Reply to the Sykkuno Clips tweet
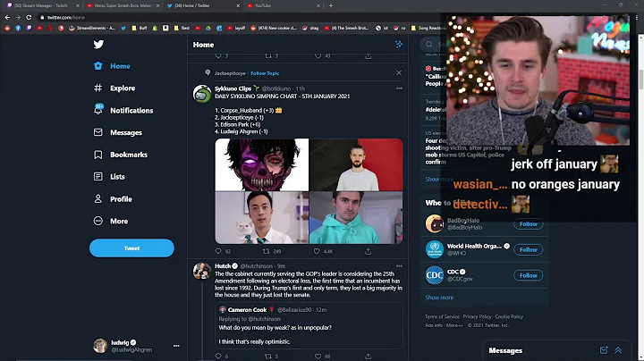The width and height of the screenshot is (644, 361). tap(218, 251)
